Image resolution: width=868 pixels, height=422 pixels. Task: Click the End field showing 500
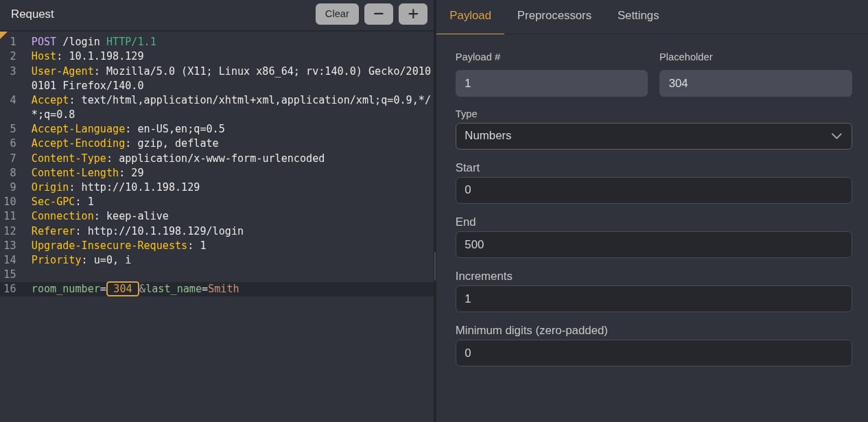coord(653,244)
